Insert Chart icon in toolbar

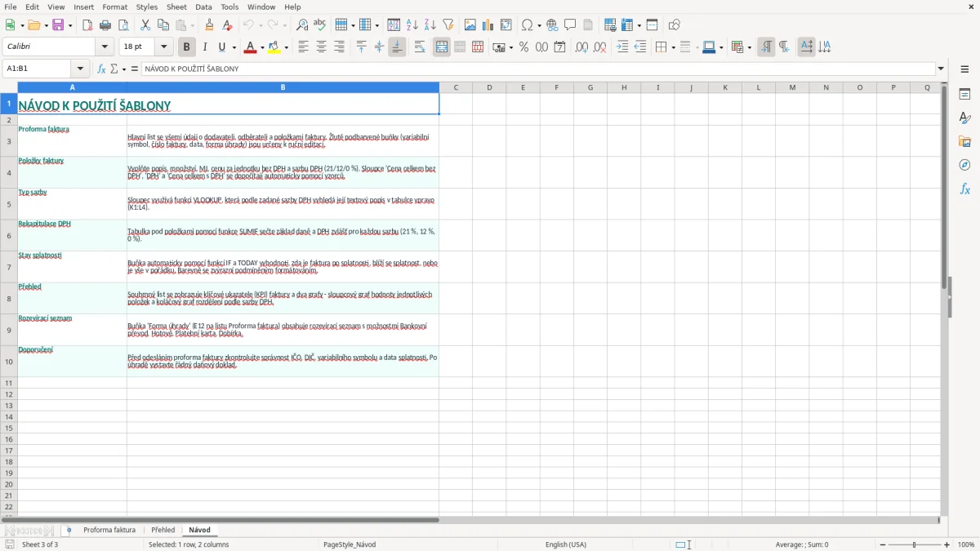488,25
